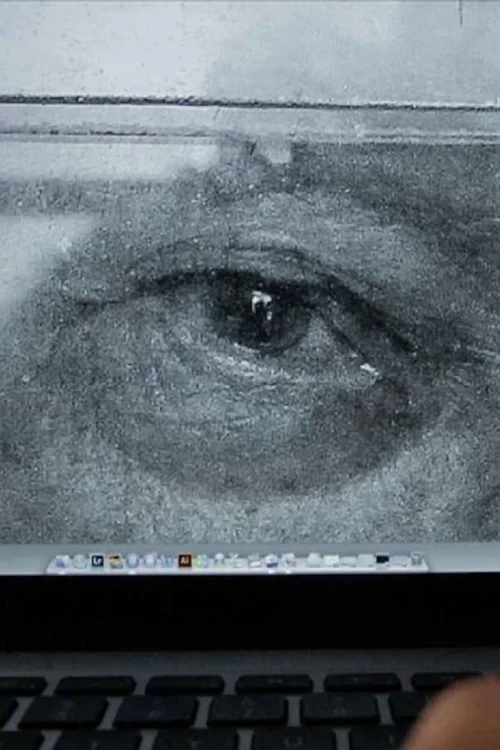This screenshot has width=500, height=750.
Task: Open the Trash in the dock
Action: point(416,560)
